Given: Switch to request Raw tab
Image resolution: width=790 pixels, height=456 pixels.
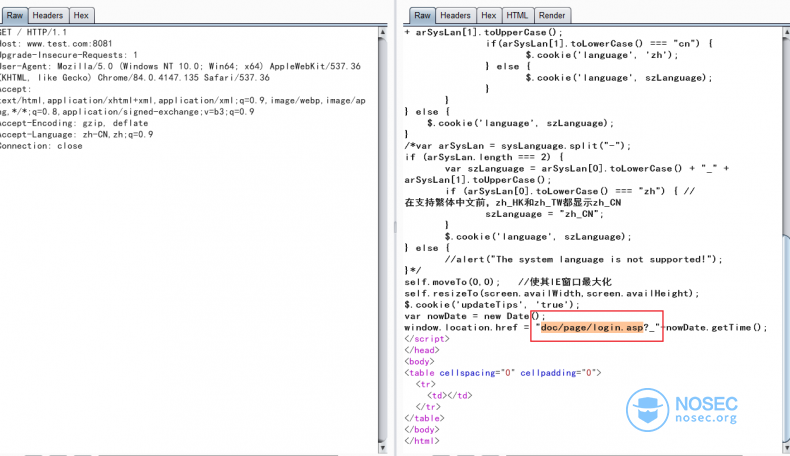Looking at the screenshot, I should coord(14,16).
